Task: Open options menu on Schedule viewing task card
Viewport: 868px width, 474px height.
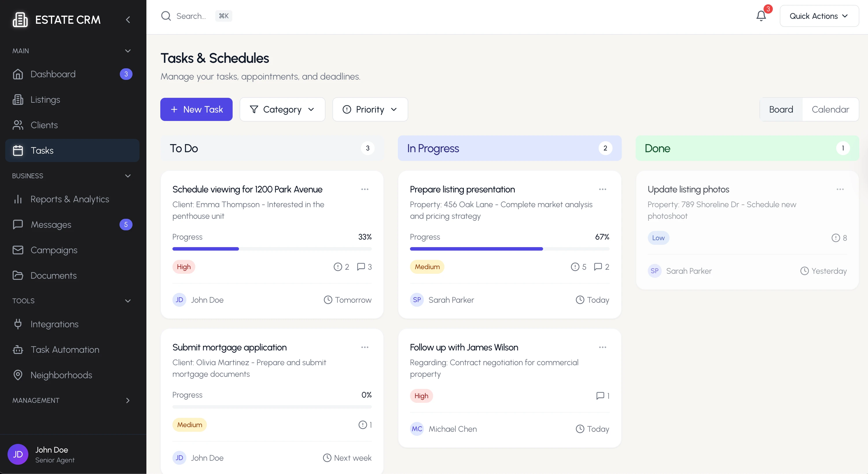Action: [x=364, y=189]
